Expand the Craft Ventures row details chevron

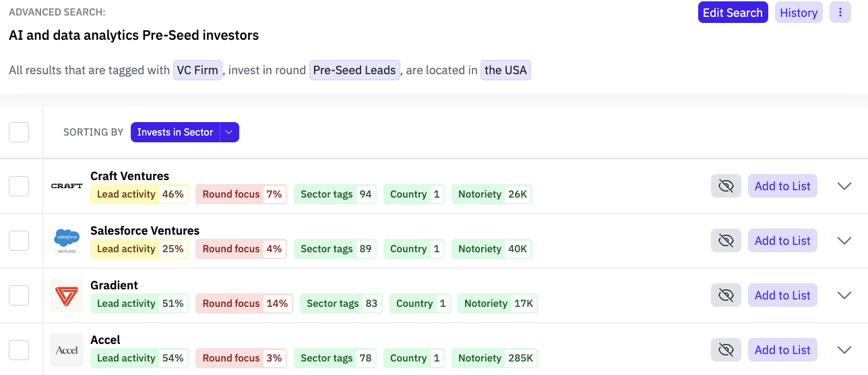(x=844, y=186)
